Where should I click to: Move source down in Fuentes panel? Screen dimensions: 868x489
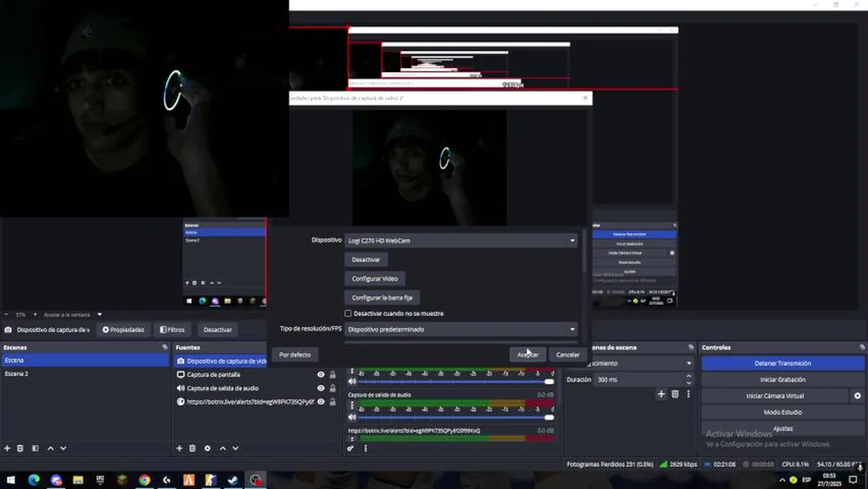click(x=235, y=448)
